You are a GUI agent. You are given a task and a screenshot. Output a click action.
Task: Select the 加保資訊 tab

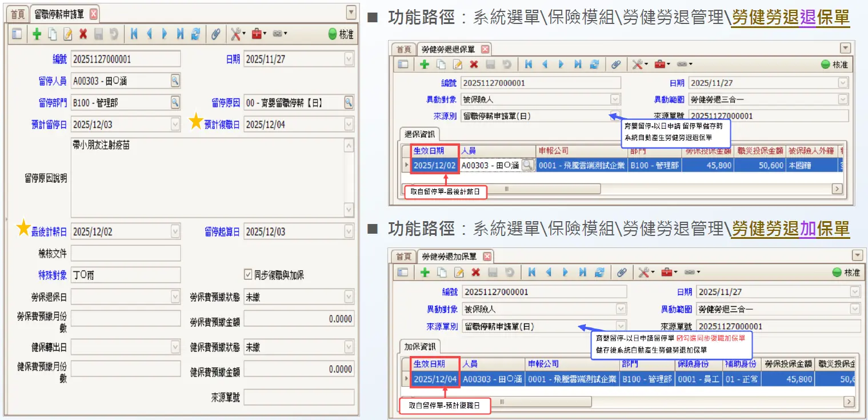420,346
